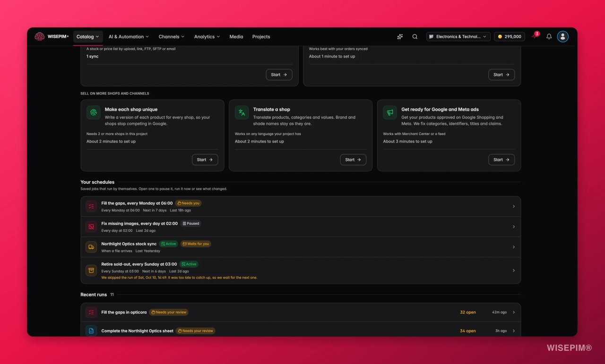Open the user avatar menu

pos(562,36)
